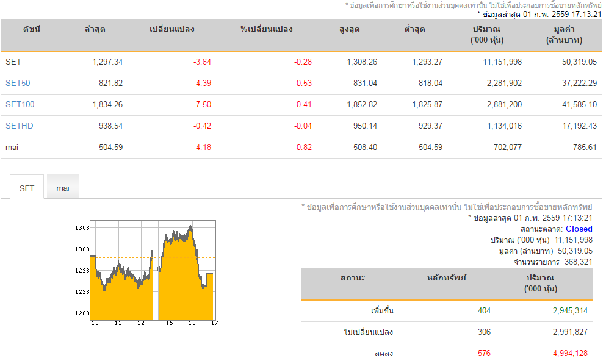Click mai percent change -0.82
The width and height of the screenshot is (606, 364).
303,147
